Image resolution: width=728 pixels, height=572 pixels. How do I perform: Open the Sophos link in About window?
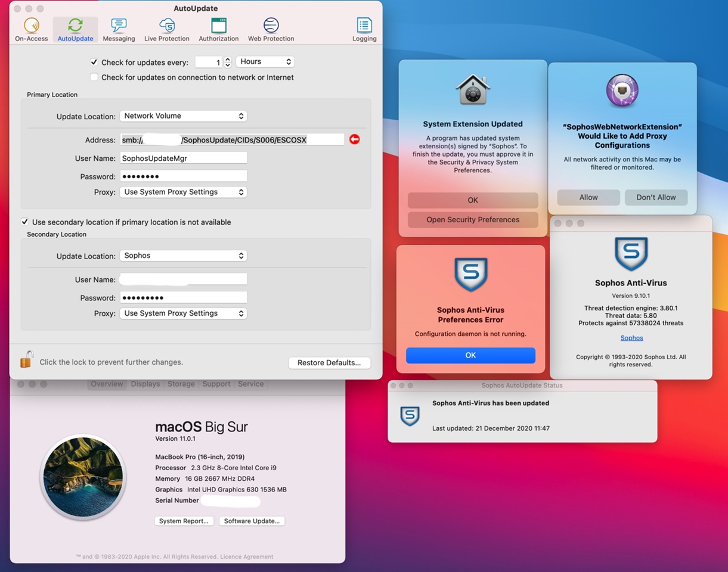(x=631, y=338)
